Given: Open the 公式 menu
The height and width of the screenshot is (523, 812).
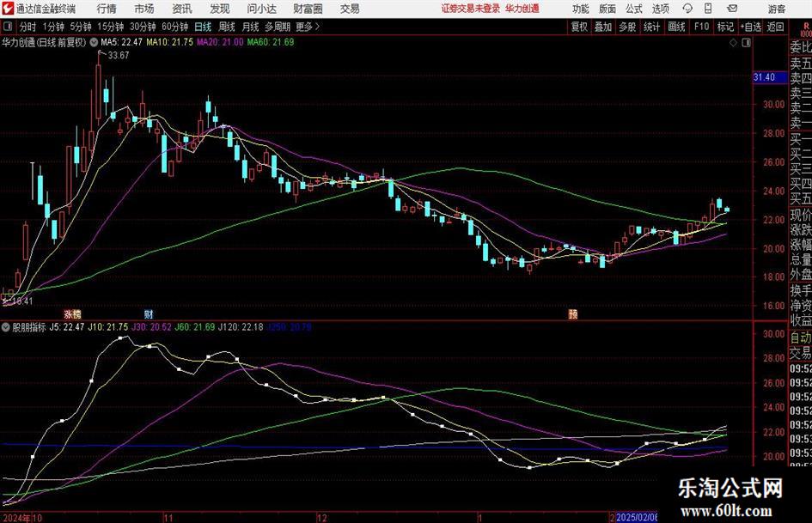Looking at the screenshot, I should click(x=633, y=9).
